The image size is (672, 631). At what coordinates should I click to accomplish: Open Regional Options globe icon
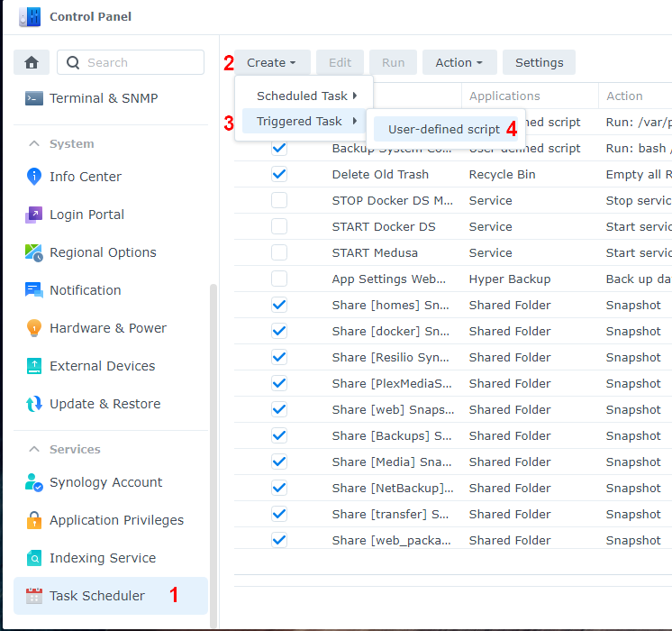[34, 252]
